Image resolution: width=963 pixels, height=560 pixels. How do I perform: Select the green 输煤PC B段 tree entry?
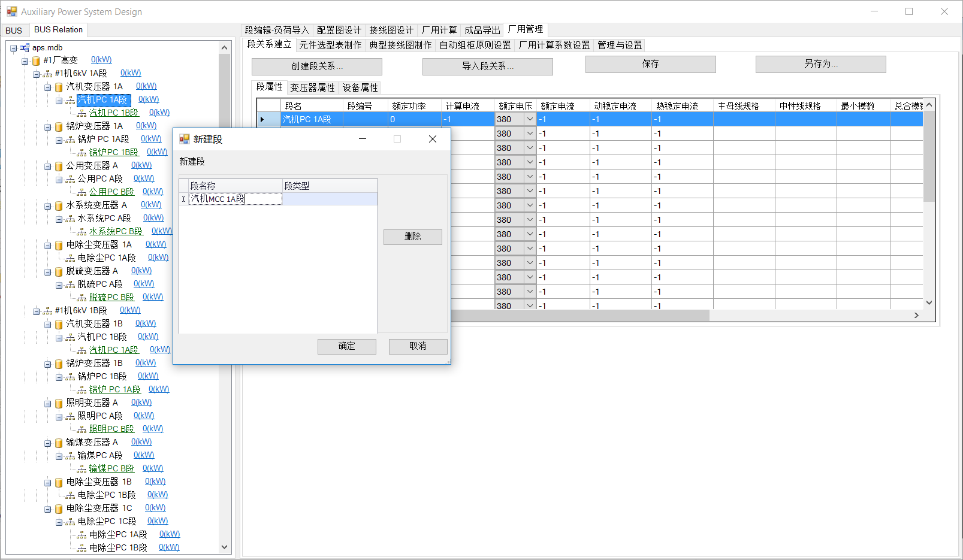(x=111, y=468)
